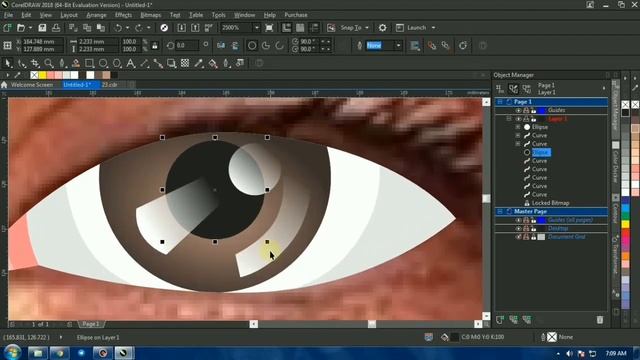Screen dimensions: 640x360
Task: Click the New document icon
Action: pyautogui.click(x=7, y=28)
